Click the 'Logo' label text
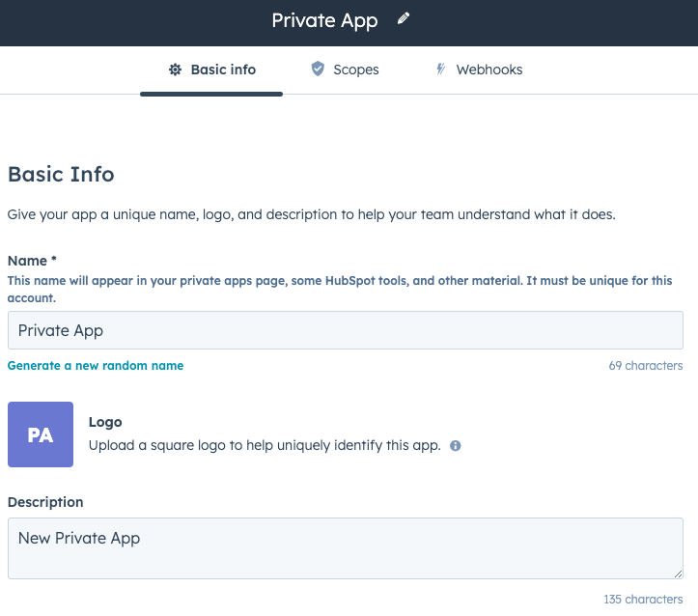Viewport: 698px width, 616px height. (x=105, y=422)
